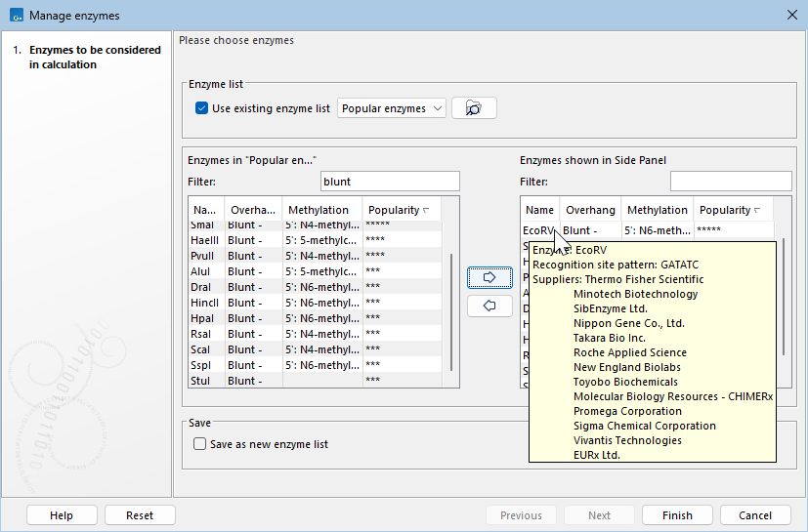Viewport: 808px width, 532px height.
Task: Click Enzymes to be considered step
Action: 95,58
